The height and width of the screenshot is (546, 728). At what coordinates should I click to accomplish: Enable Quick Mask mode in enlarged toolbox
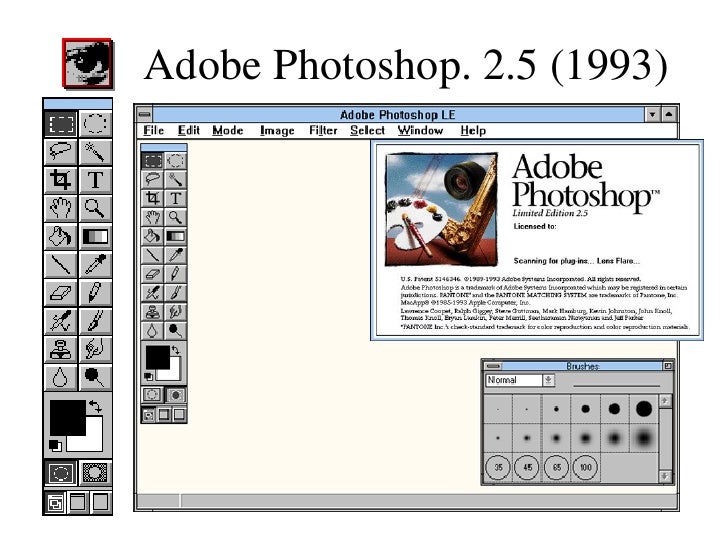click(95, 474)
